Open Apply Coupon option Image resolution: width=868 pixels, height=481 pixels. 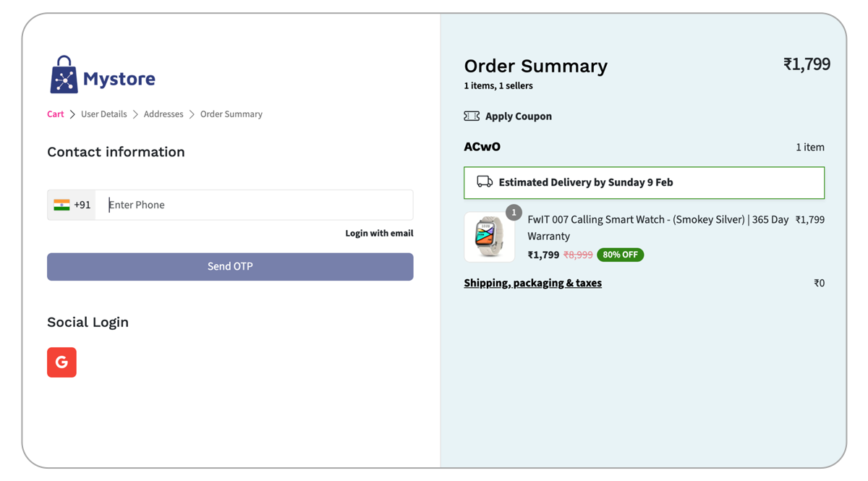518,116
